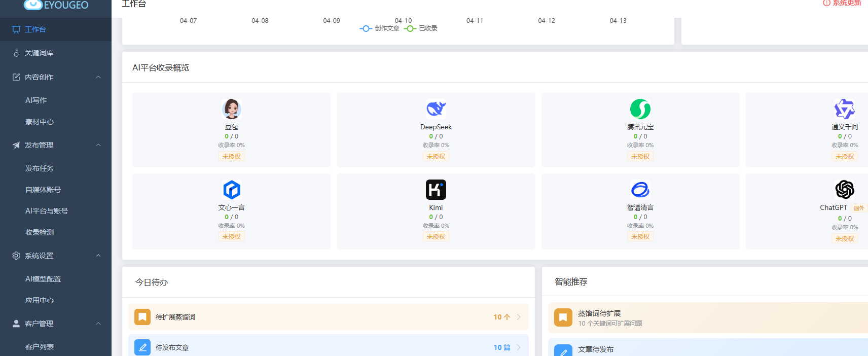Open the 待扩展蒸馏词 todo row
This screenshot has width=868, height=356.
[328, 317]
